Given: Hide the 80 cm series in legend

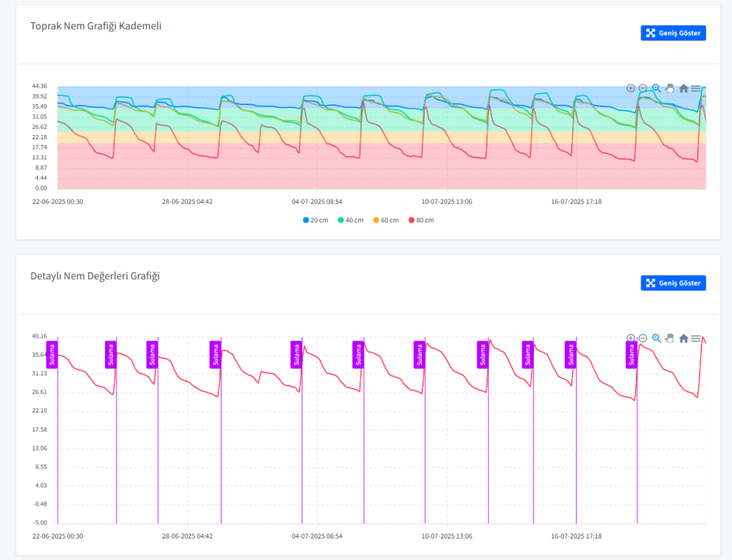Looking at the screenshot, I should pyautogui.click(x=420, y=220).
